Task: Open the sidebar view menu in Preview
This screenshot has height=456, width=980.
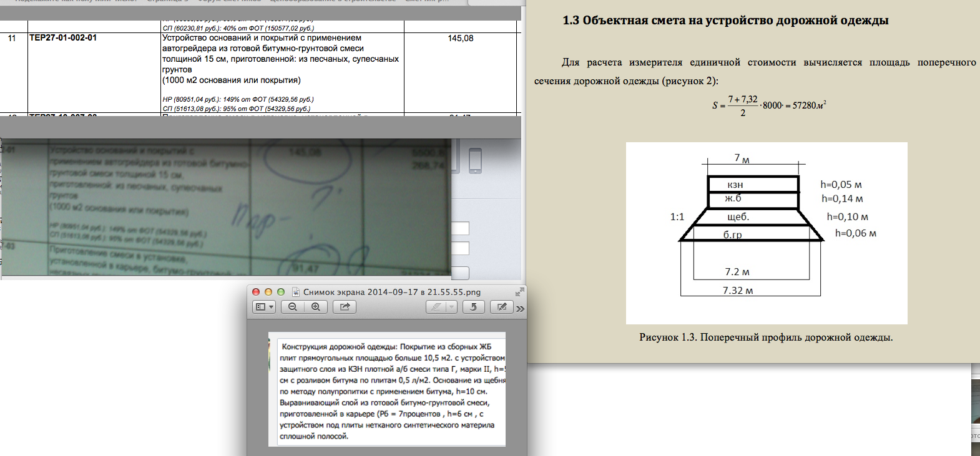Action: [265, 307]
